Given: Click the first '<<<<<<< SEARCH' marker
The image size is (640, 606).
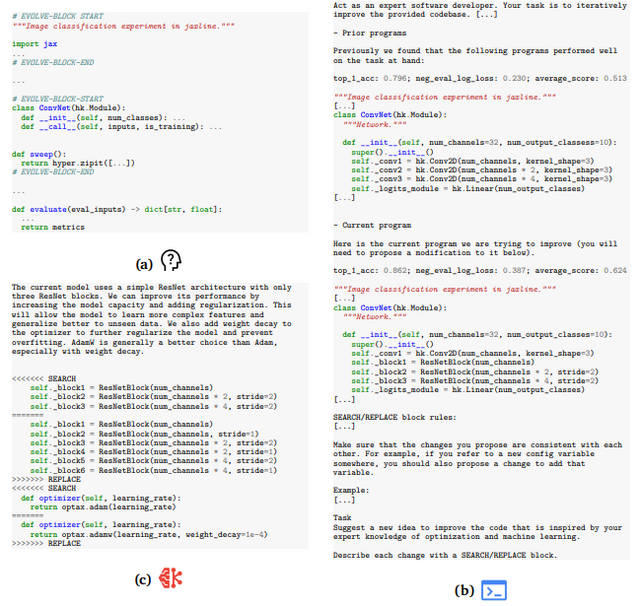Looking at the screenshot, I should click(x=44, y=379).
